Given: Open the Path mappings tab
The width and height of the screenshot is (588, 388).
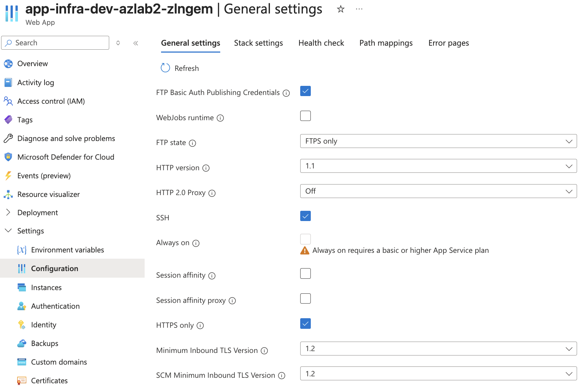Looking at the screenshot, I should click(x=386, y=43).
